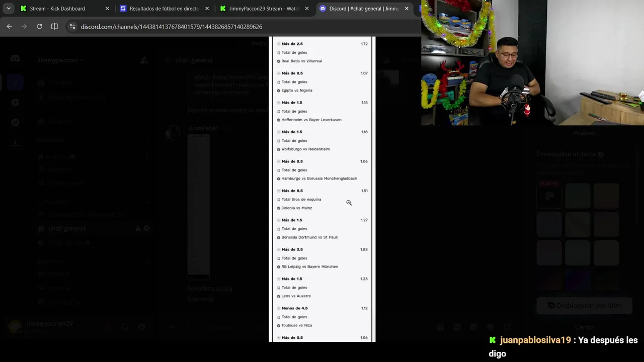Click the odds value 1.12
This screenshot has height=362, width=644.
pyautogui.click(x=364, y=308)
